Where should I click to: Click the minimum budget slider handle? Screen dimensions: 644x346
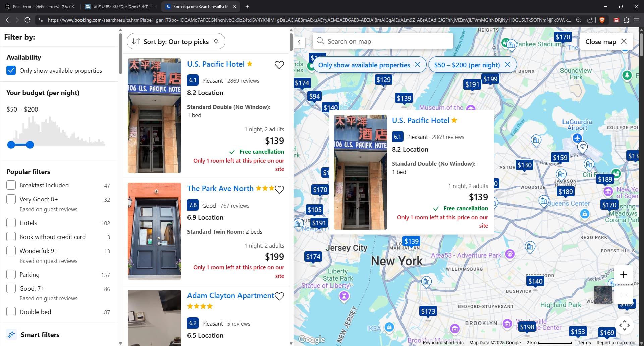point(11,145)
